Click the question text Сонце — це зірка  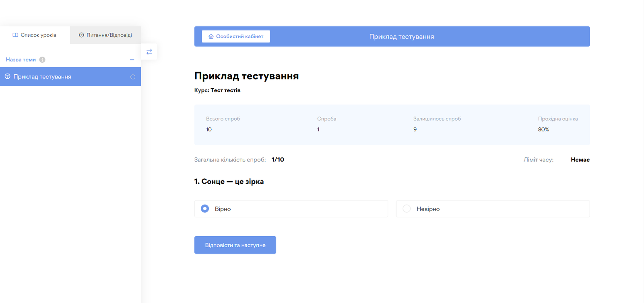229,182
